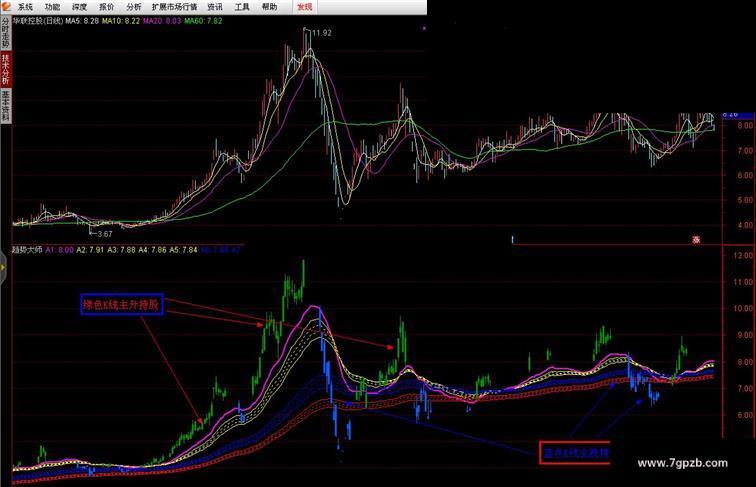The image size is (756, 487).
Task: Click the 趋势大师 indicator name
Action: pos(27,250)
